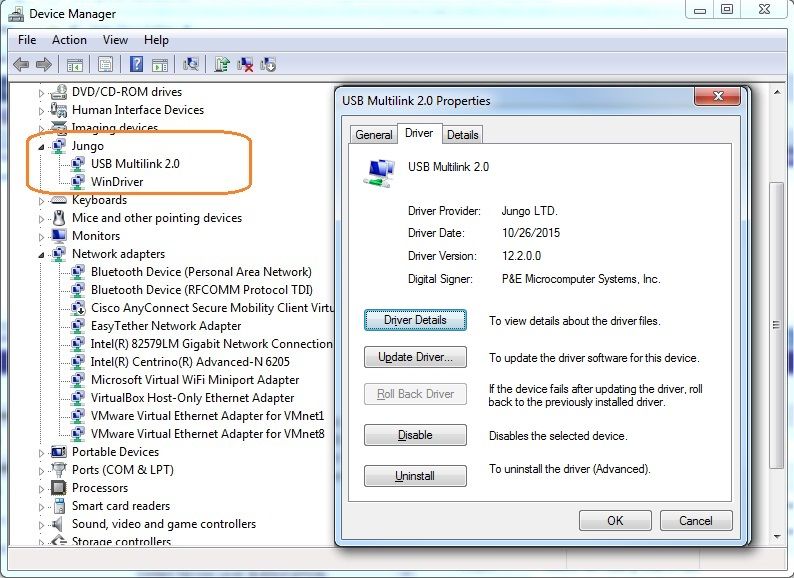This screenshot has width=794, height=578.
Task: Expand the Portable Devices node
Action: 42,453
